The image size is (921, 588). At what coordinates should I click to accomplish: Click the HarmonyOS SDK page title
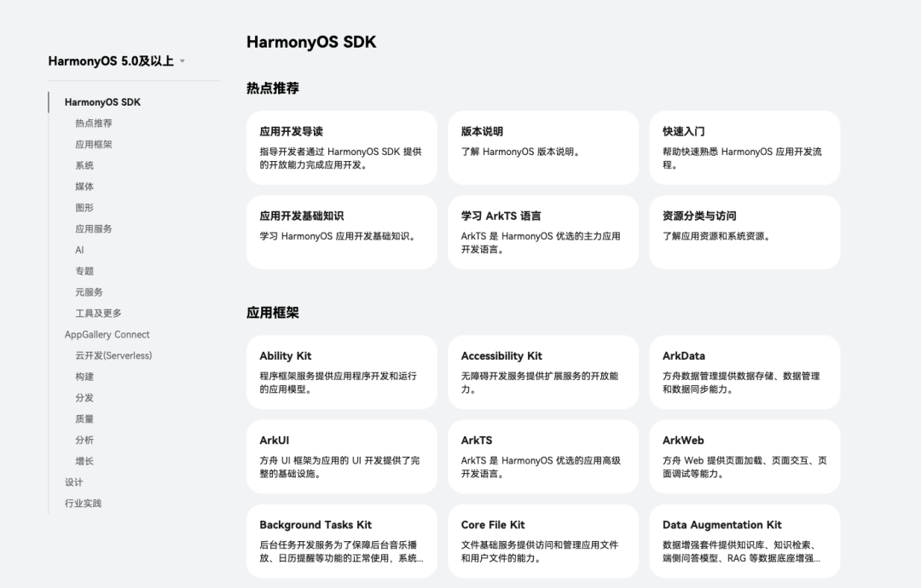click(x=311, y=43)
